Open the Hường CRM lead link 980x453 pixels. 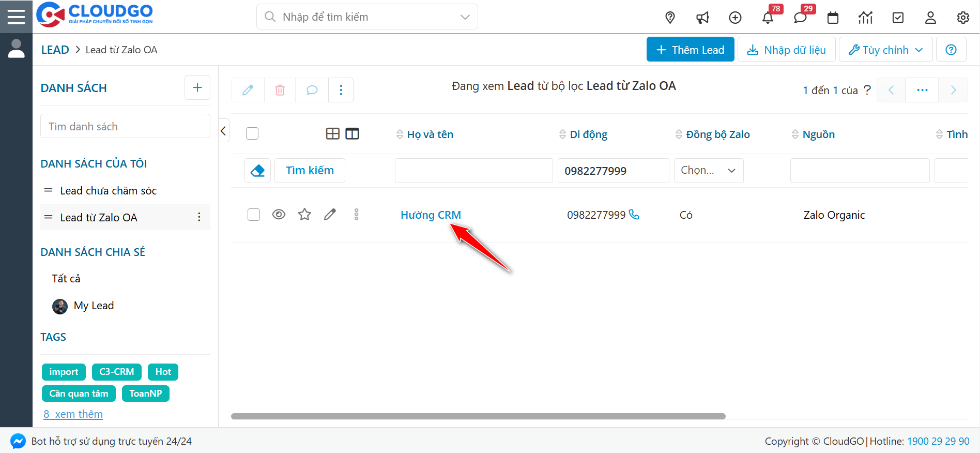431,215
